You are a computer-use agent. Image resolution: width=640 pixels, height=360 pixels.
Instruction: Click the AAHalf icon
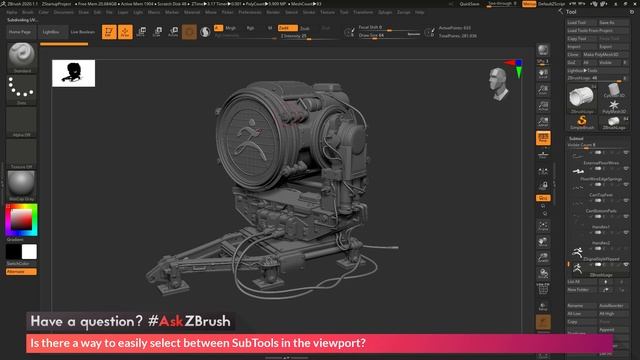[x=543, y=122]
